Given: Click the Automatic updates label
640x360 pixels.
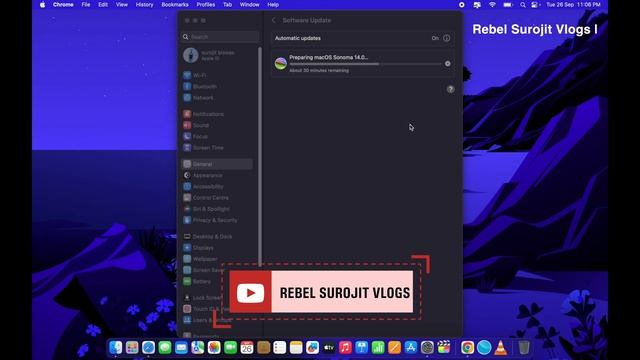Looking at the screenshot, I should 298,38.
